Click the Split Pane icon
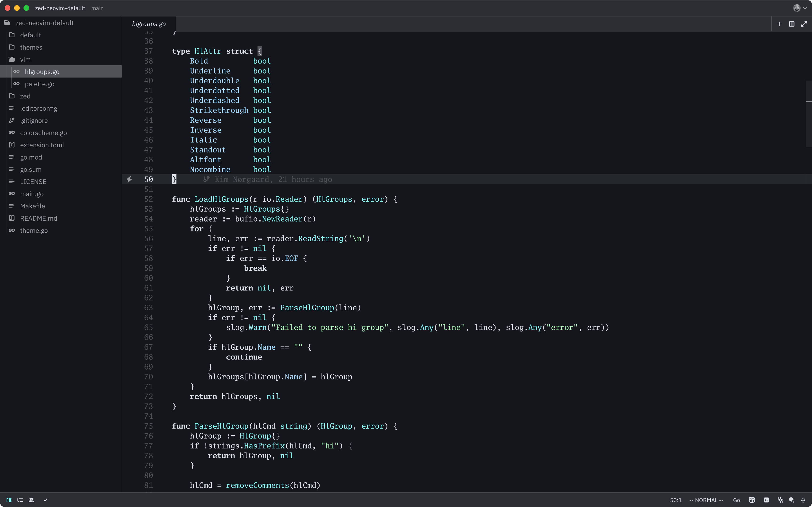This screenshot has width=812, height=507. click(792, 24)
